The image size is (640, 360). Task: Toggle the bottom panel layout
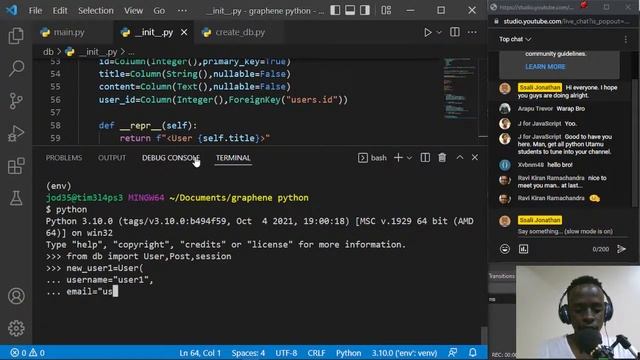350,10
